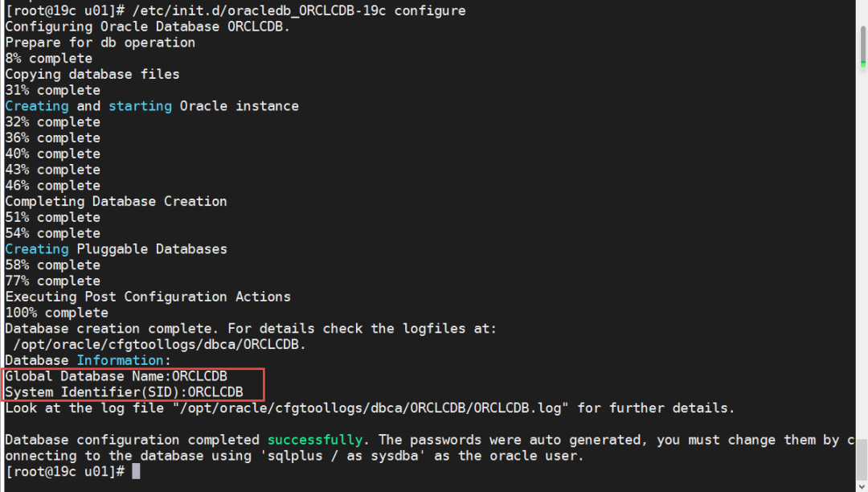Click "Completing Database Creation" text

tap(117, 201)
